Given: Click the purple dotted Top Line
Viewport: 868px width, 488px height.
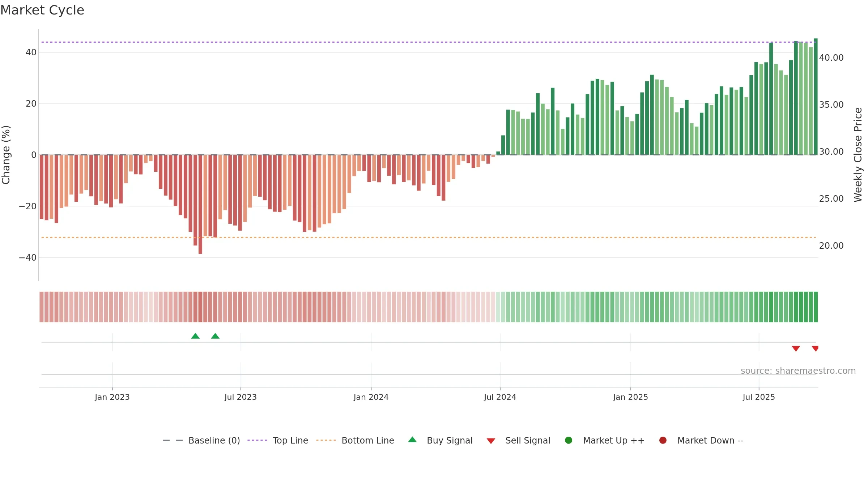Looking at the screenshot, I should [x=429, y=42].
